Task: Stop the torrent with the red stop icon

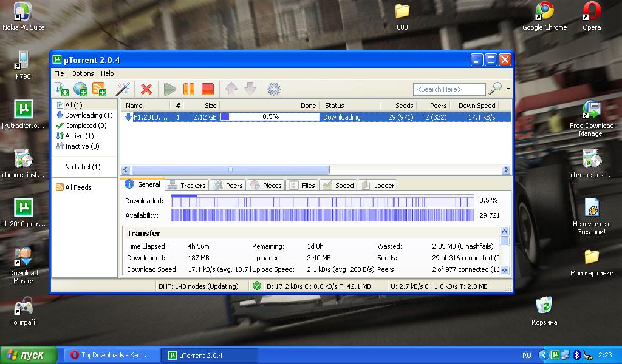Action: 208,89
